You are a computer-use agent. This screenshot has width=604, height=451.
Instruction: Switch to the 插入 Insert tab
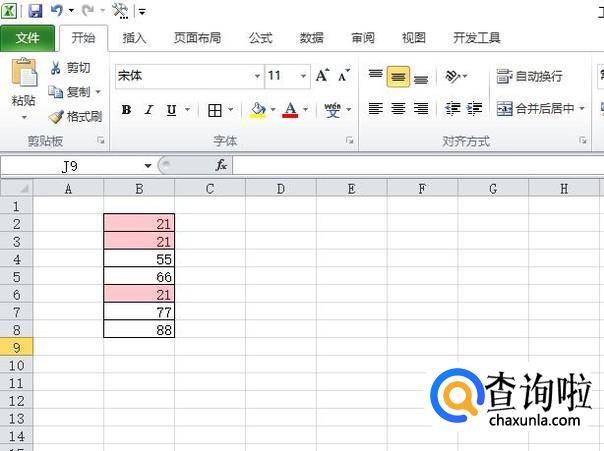(x=134, y=38)
